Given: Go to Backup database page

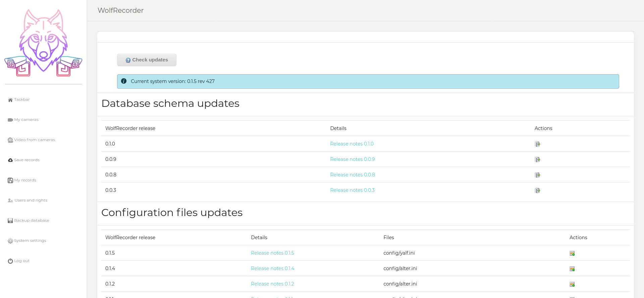Looking at the screenshot, I should (32, 221).
